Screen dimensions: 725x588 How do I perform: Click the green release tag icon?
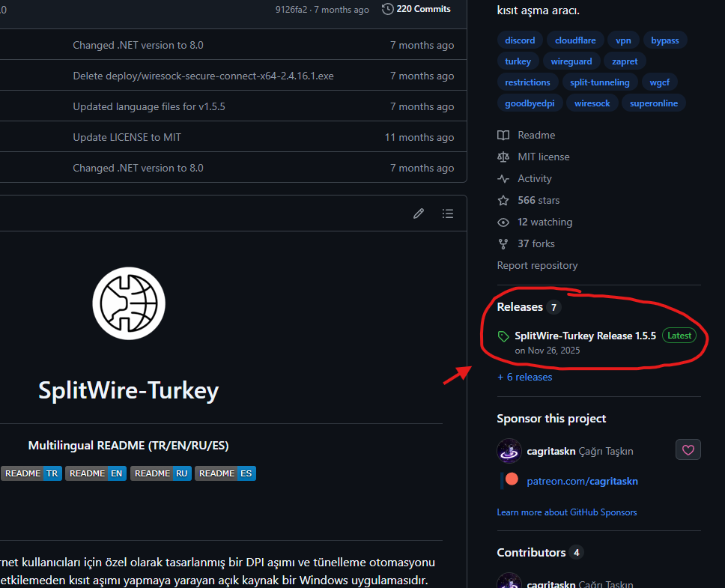[x=503, y=336]
